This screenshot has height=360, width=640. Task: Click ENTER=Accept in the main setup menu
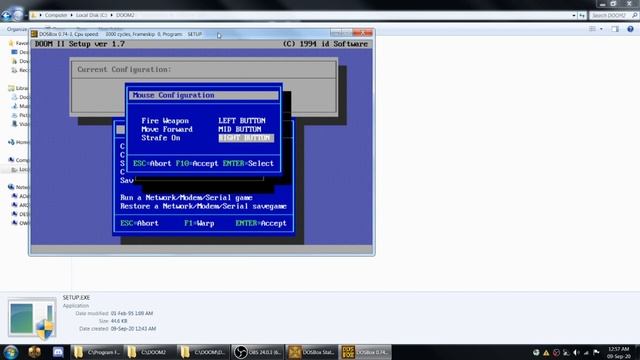tap(261, 223)
